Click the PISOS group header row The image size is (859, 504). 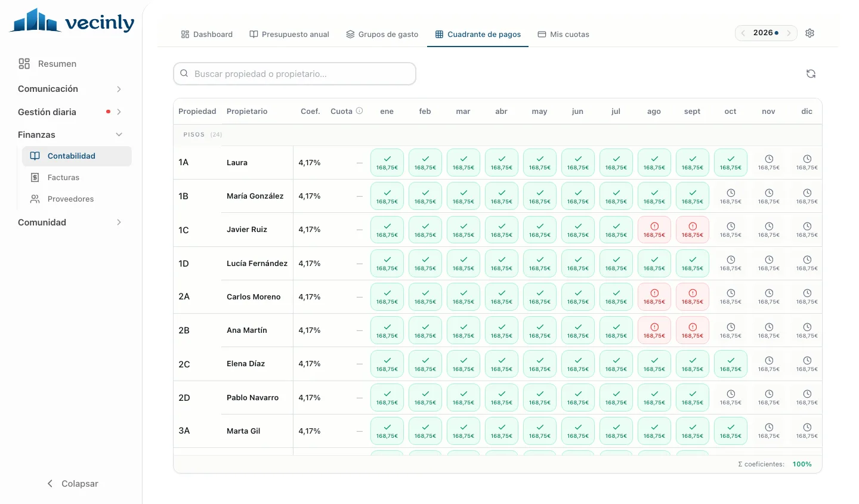click(x=498, y=135)
